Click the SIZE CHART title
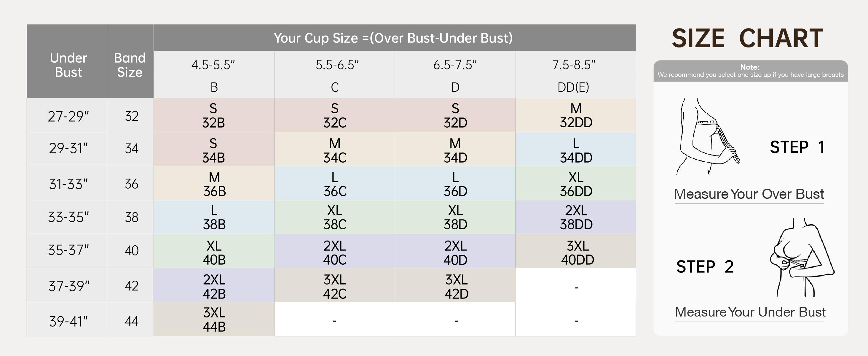The width and height of the screenshot is (868, 356). click(747, 38)
